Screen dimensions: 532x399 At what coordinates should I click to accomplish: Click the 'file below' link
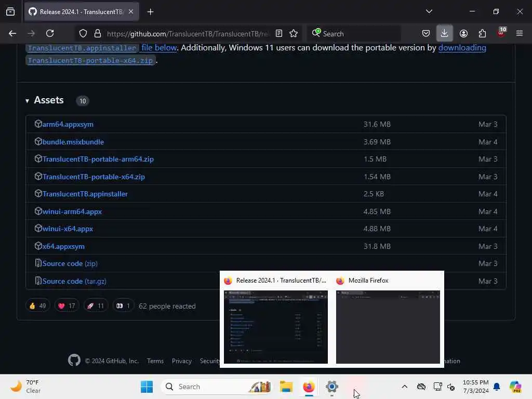(x=159, y=48)
